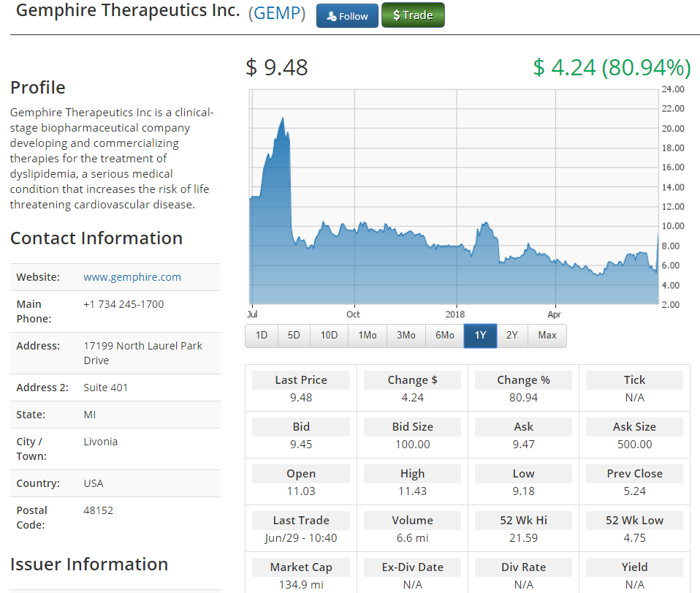700x593 pixels.
Task: Select the active 1Y chart range
Action: [480, 335]
